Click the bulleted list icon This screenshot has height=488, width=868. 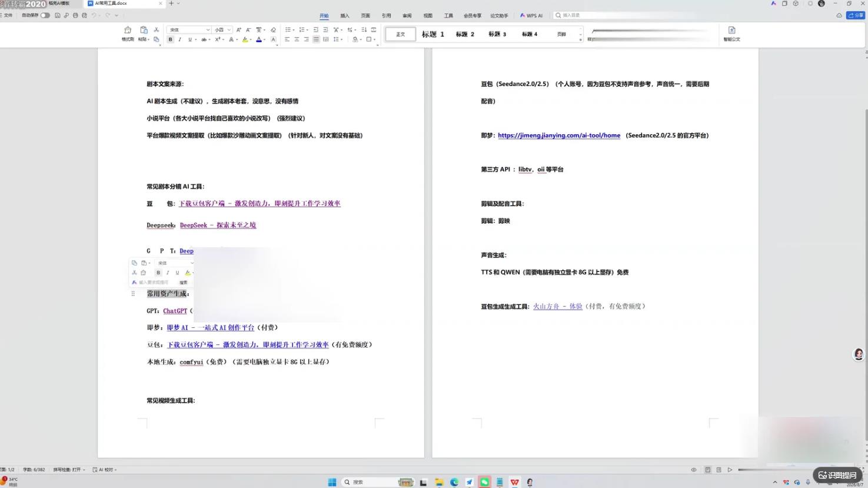[288, 29]
